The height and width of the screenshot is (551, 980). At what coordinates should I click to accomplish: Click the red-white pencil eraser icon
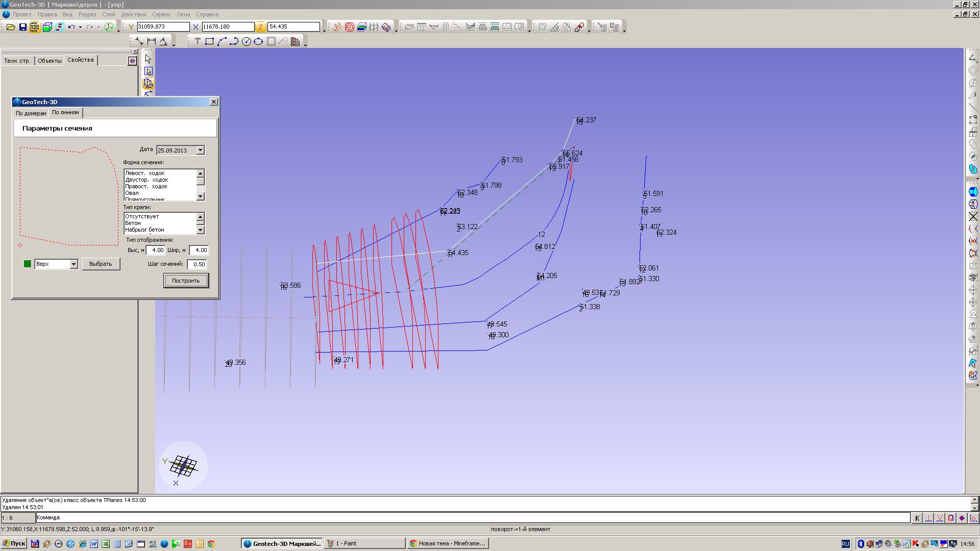pyautogui.click(x=579, y=27)
